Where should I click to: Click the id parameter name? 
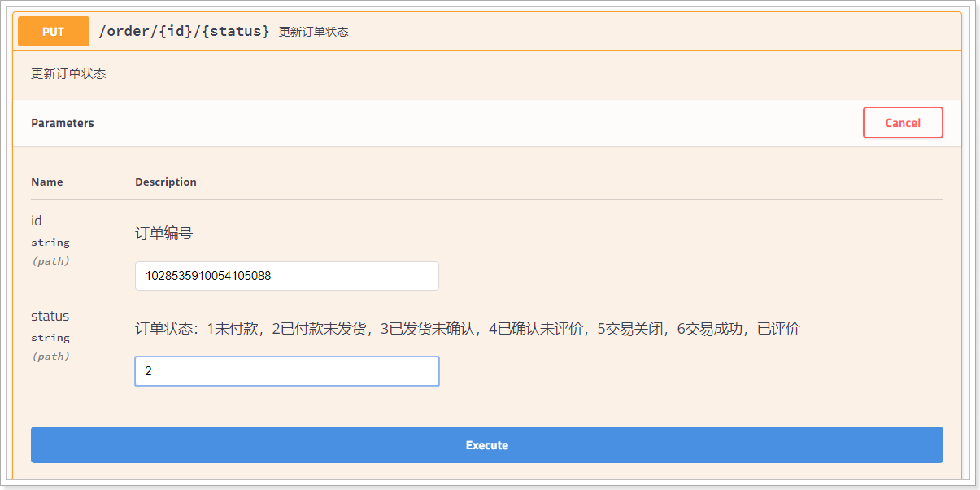click(37, 221)
